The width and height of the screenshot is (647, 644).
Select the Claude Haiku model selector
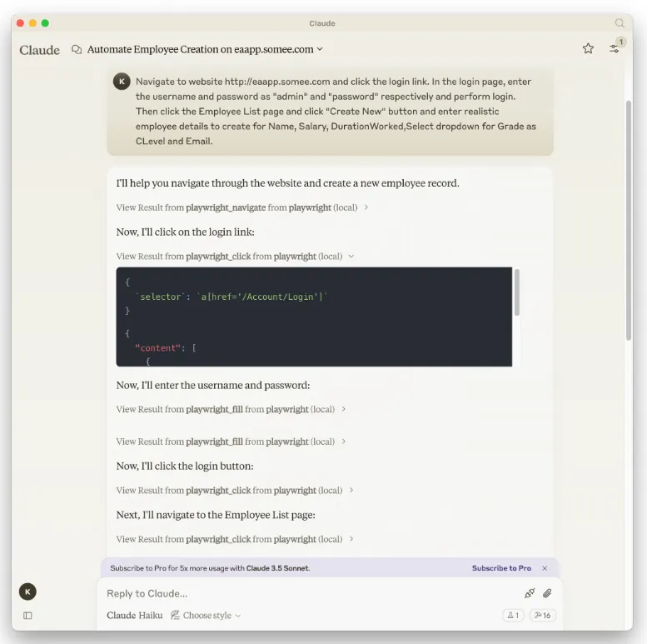pos(135,615)
